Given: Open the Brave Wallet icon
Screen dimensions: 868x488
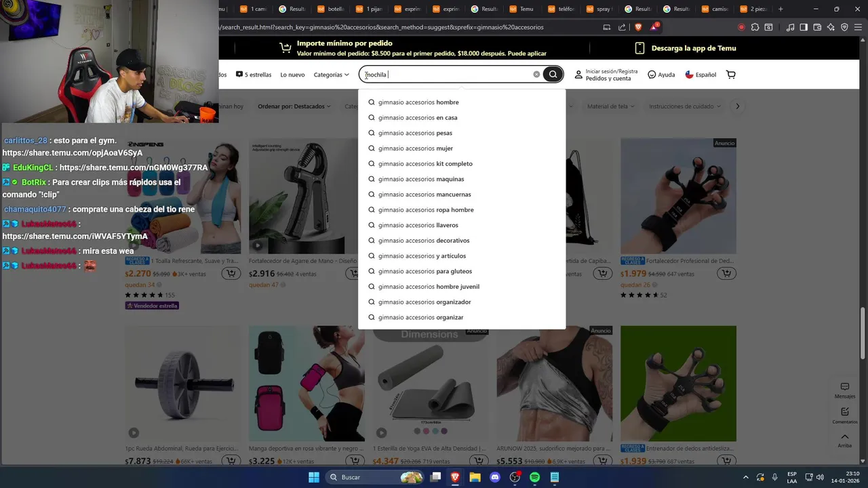Looking at the screenshot, I should [x=817, y=27].
